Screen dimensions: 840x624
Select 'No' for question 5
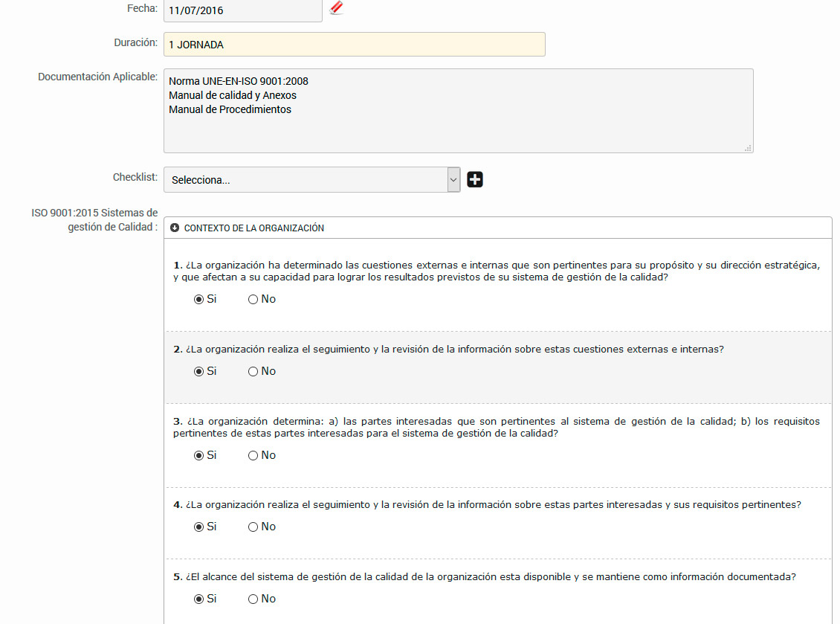[253, 599]
